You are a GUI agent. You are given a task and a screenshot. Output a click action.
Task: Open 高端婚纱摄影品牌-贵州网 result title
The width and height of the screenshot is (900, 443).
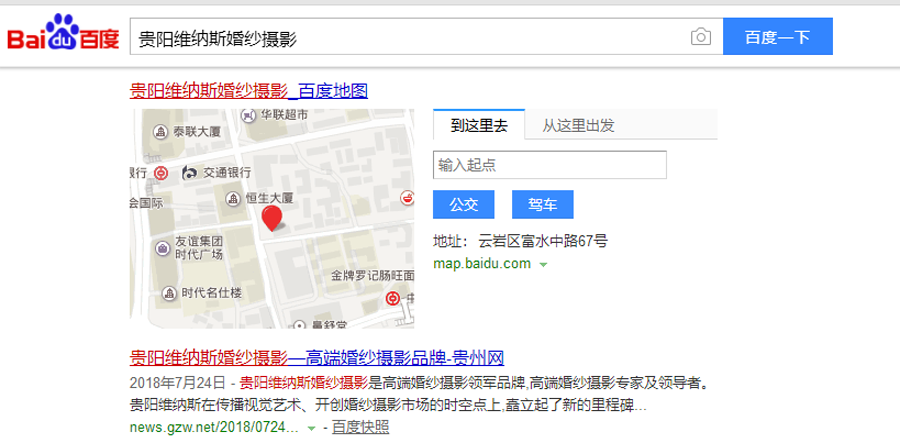317,358
